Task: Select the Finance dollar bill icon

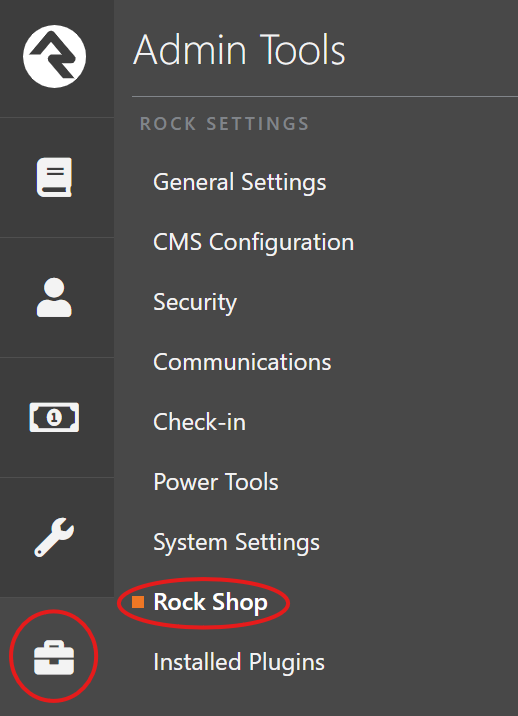Action: (54, 417)
